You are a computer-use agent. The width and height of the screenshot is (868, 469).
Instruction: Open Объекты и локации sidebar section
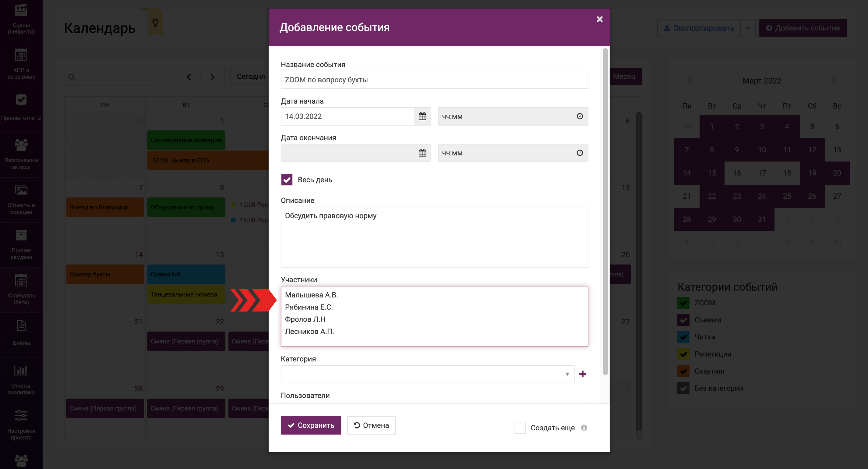pos(21,200)
